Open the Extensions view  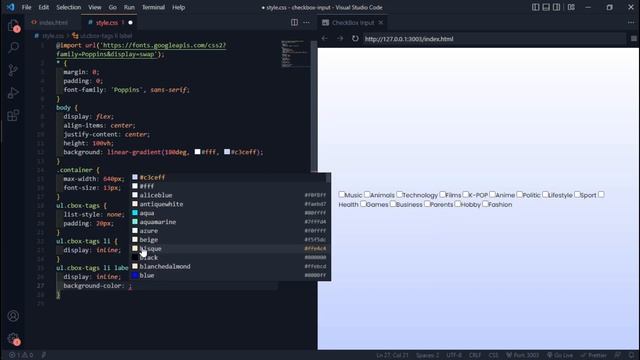tap(13, 116)
